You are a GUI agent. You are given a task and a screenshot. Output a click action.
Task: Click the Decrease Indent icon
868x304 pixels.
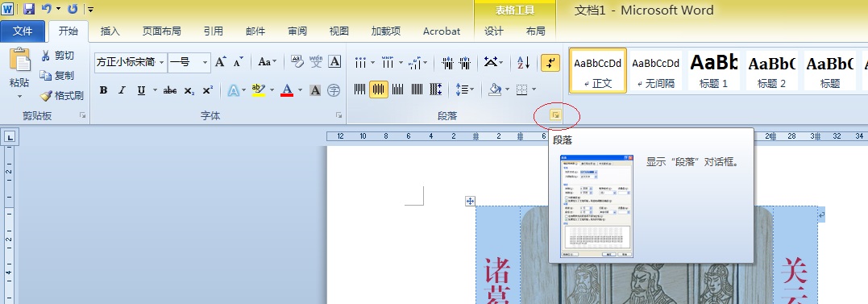(x=447, y=63)
